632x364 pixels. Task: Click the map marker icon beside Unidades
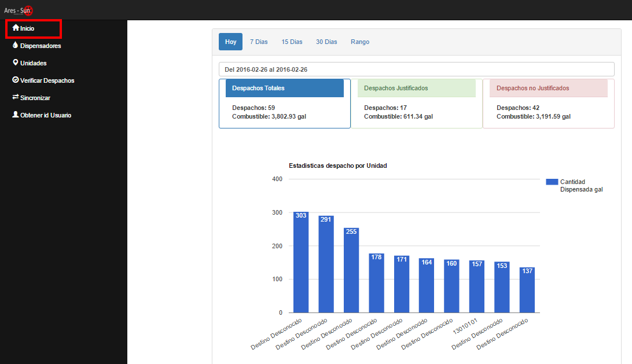coord(16,62)
